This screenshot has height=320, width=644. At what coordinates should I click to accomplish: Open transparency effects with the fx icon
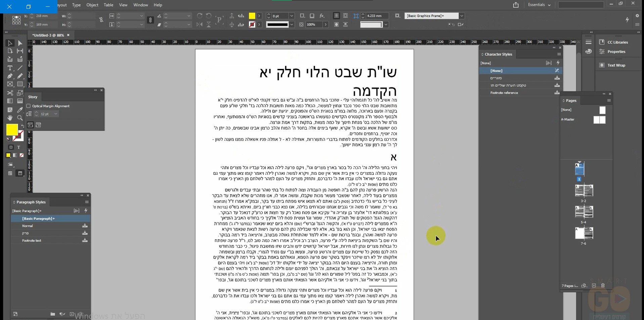coord(322,15)
